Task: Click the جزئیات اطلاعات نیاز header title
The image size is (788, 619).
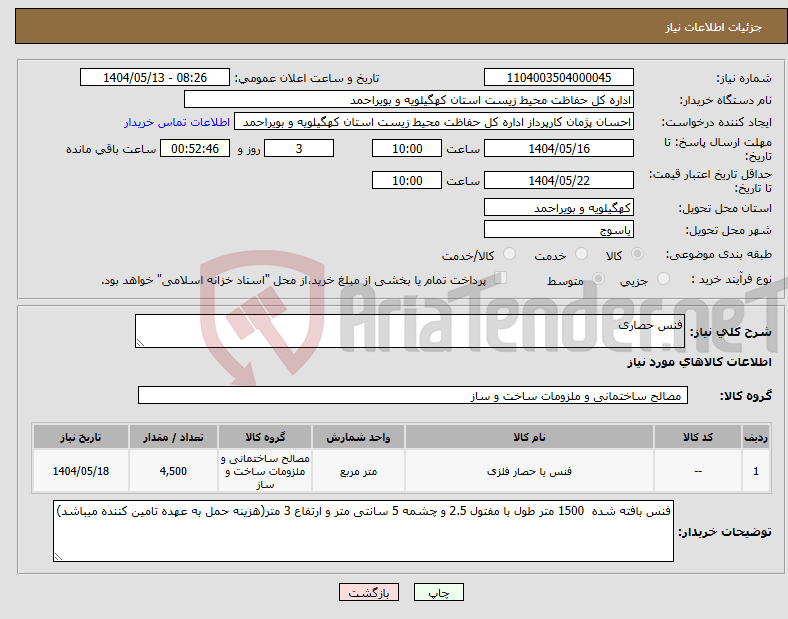Action: [x=713, y=27]
